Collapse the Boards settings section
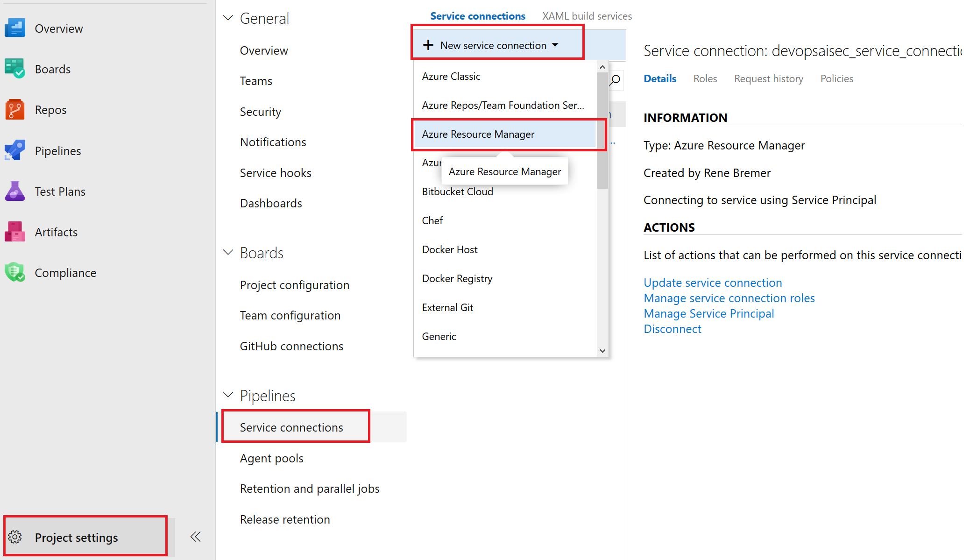 [x=228, y=253]
